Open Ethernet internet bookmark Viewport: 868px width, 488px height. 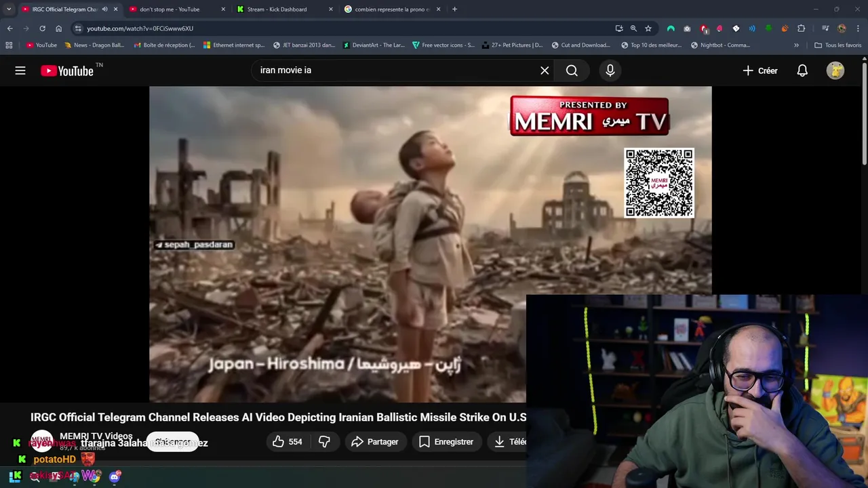(233, 45)
